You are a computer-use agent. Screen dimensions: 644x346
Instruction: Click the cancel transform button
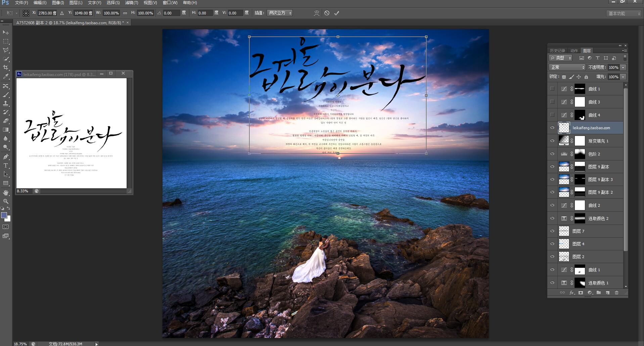[327, 13]
